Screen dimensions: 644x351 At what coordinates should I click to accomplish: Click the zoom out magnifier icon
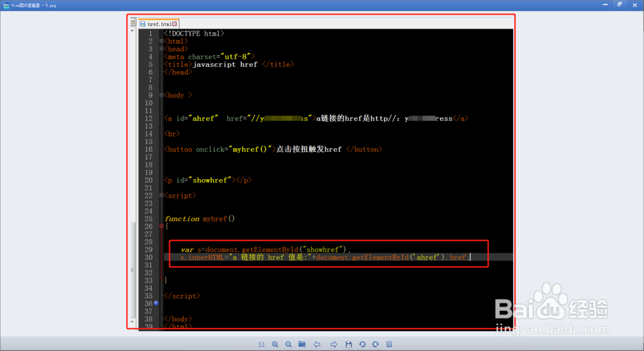(289, 344)
